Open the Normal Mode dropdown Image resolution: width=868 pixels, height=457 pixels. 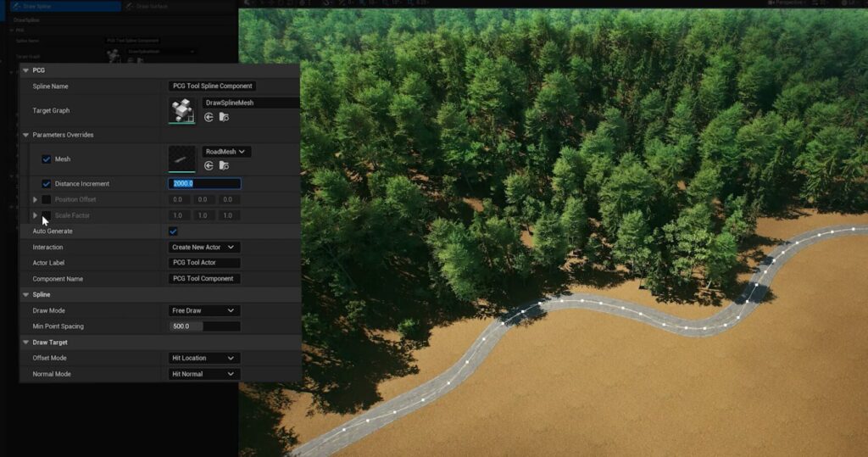click(204, 374)
